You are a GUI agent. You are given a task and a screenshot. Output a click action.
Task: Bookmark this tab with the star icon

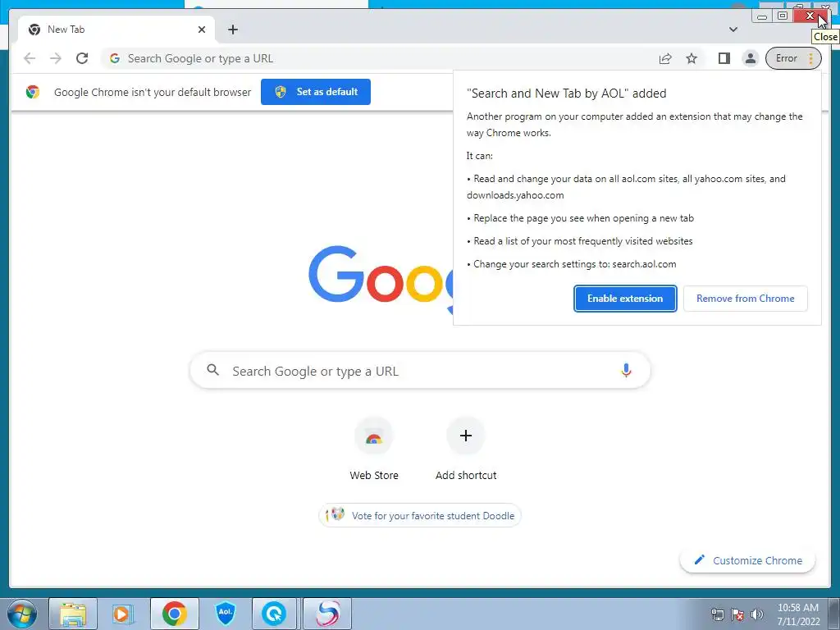click(692, 58)
